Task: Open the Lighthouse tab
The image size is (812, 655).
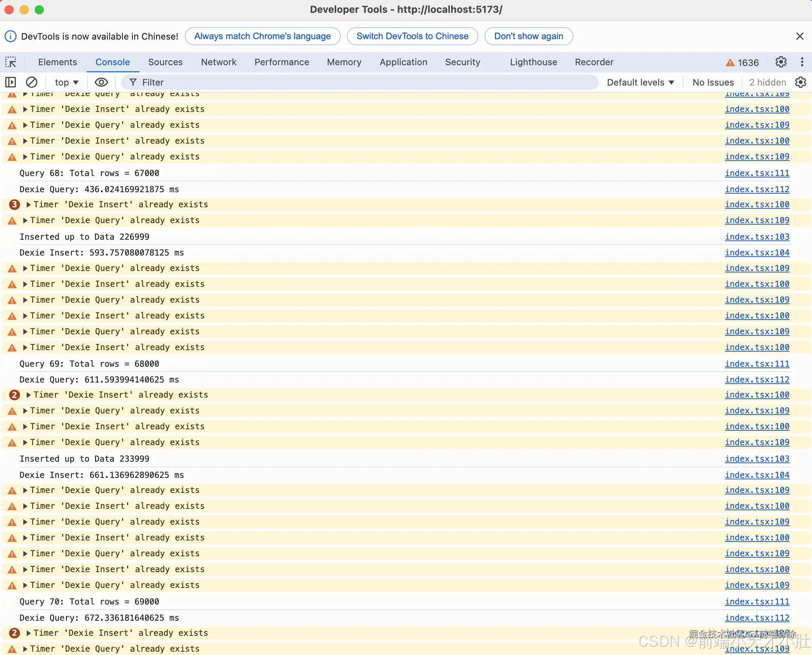Action: 533,62
